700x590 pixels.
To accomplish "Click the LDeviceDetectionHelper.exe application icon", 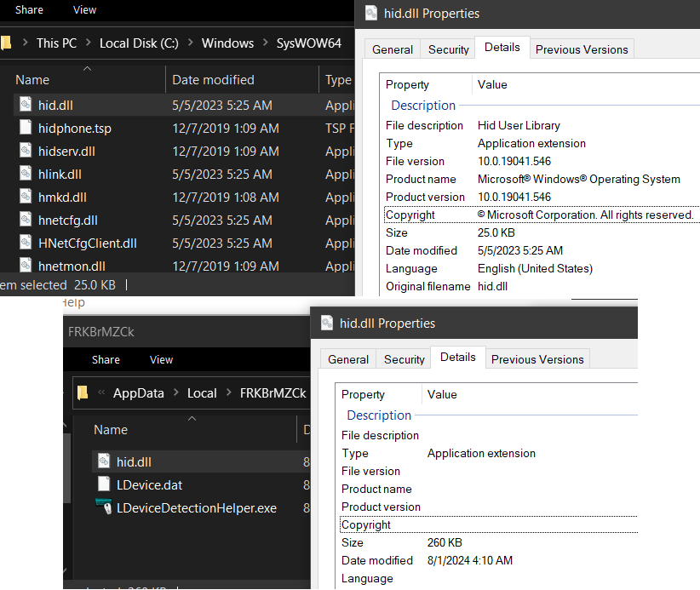I will (x=104, y=507).
